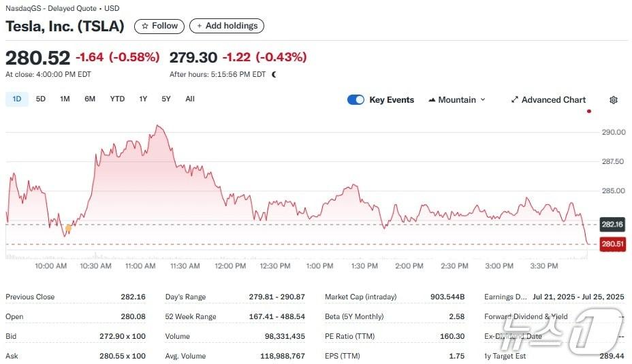Select the 1D time range tab

[x=17, y=99]
